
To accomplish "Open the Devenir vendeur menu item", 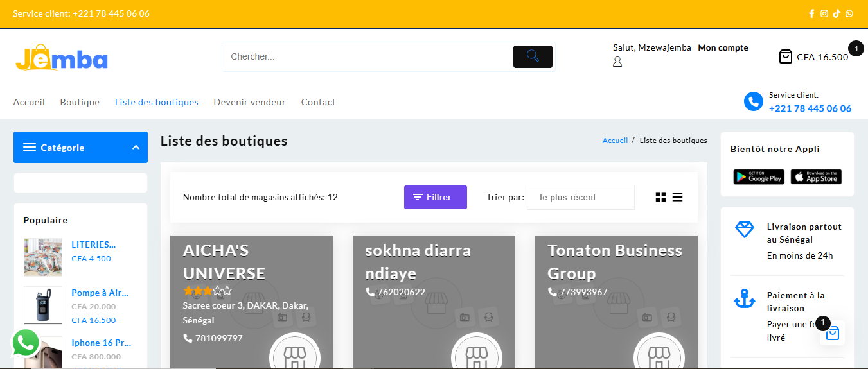I will [x=249, y=102].
